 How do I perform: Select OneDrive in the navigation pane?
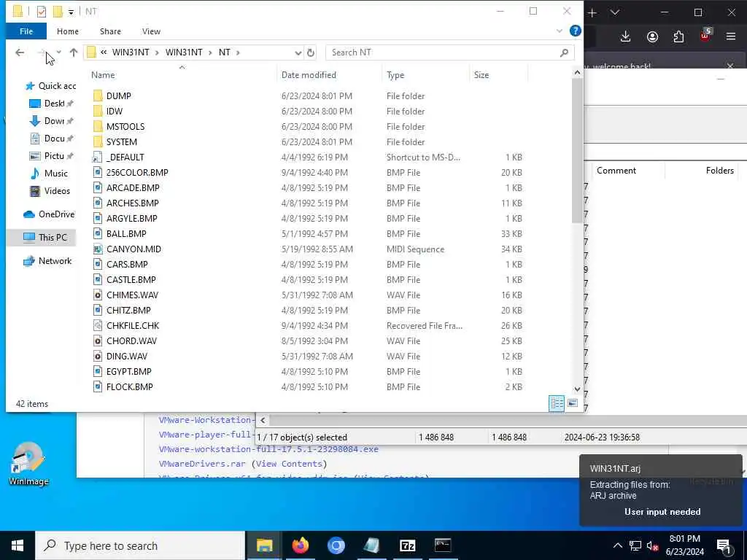(50, 214)
